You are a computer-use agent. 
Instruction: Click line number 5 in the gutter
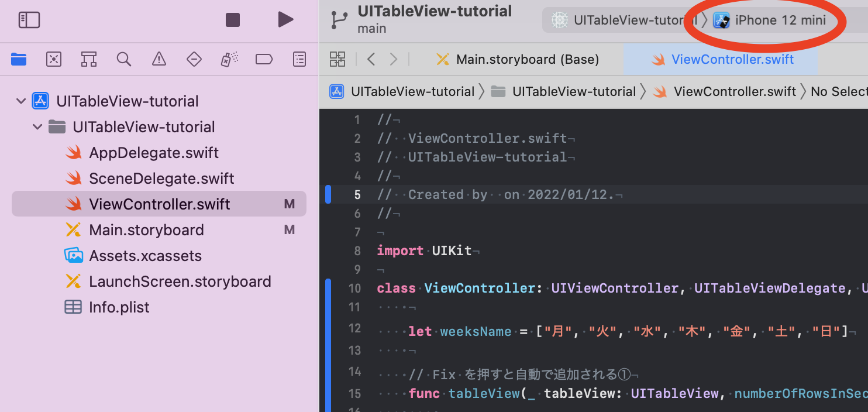click(x=357, y=194)
